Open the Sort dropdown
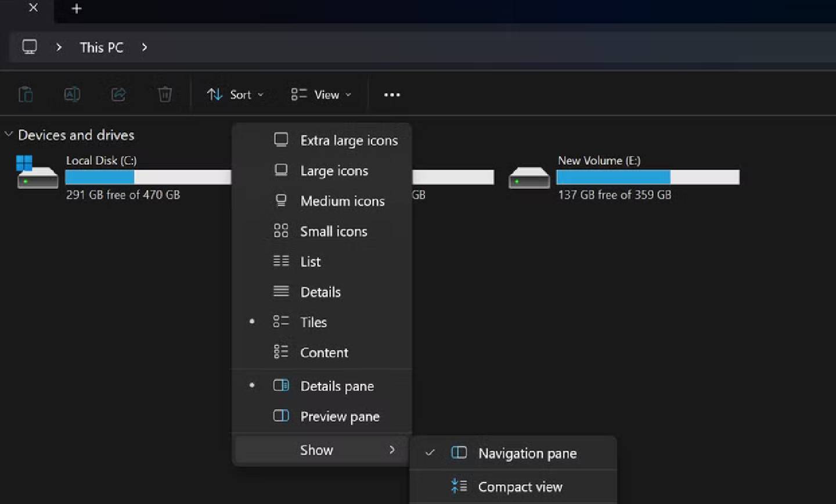 coord(235,95)
